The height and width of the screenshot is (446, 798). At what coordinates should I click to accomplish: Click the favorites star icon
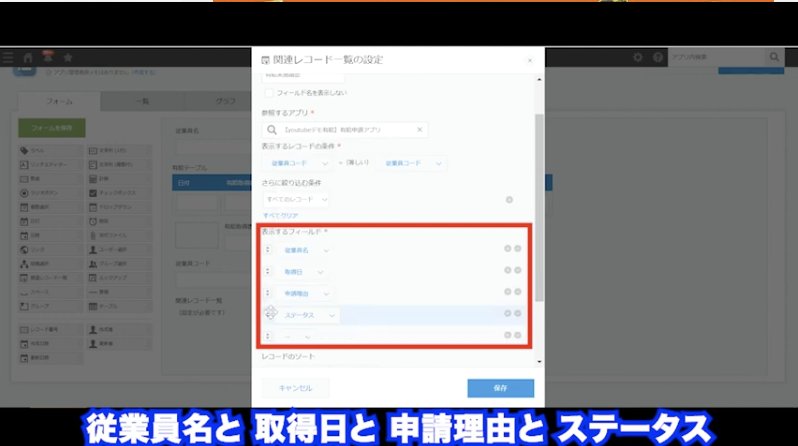tap(67, 58)
